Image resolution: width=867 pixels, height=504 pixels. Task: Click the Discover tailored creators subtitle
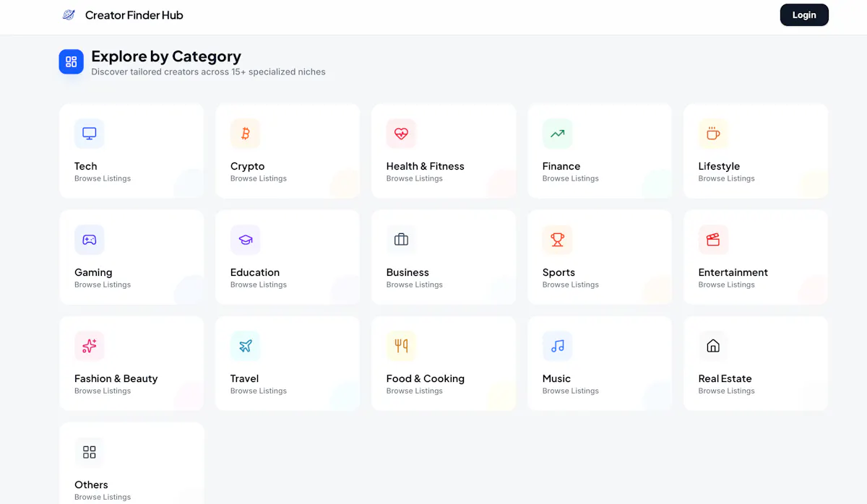coord(208,72)
